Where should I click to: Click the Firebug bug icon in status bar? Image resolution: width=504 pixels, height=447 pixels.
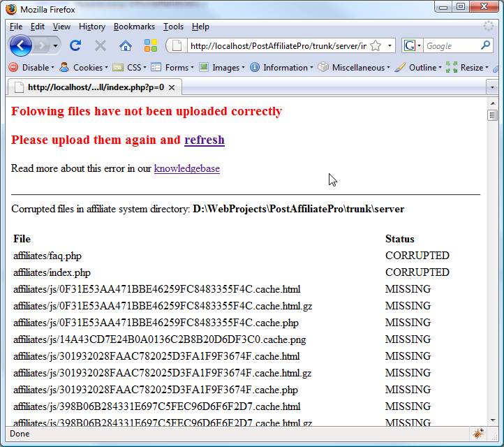click(478, 434)
